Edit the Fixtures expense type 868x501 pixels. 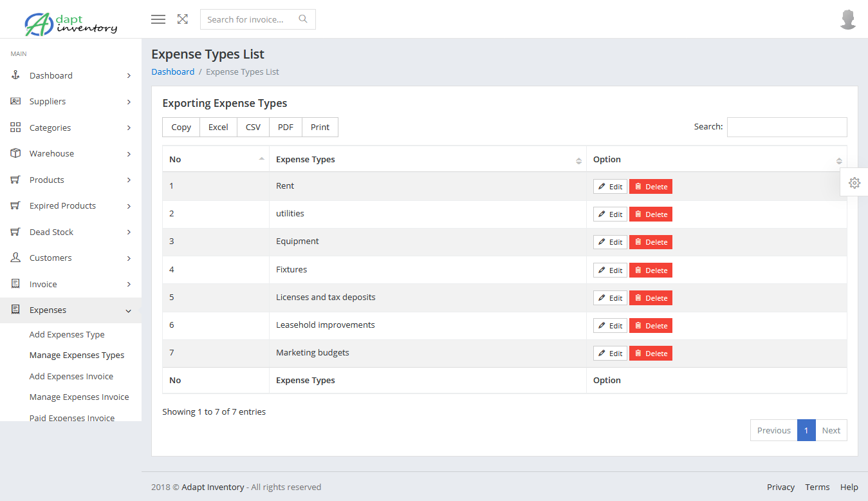pos(610,270)
